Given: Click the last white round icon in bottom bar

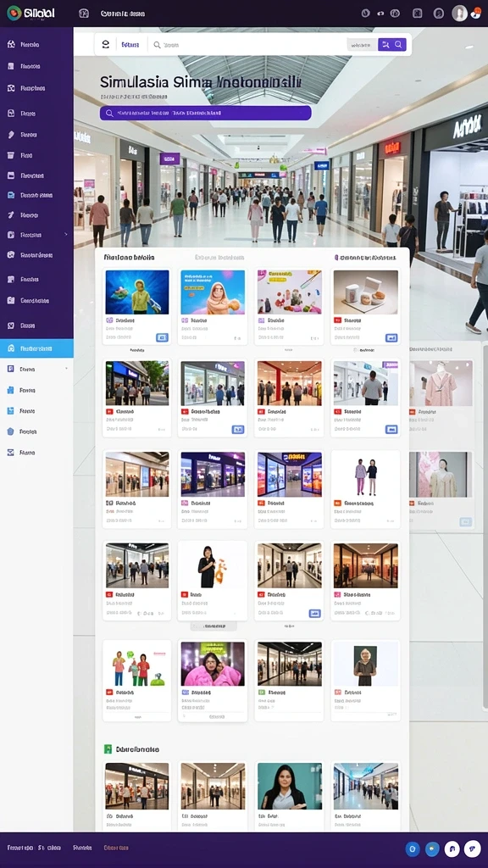Looking at the screenshot, I should (x=472, y=848).
